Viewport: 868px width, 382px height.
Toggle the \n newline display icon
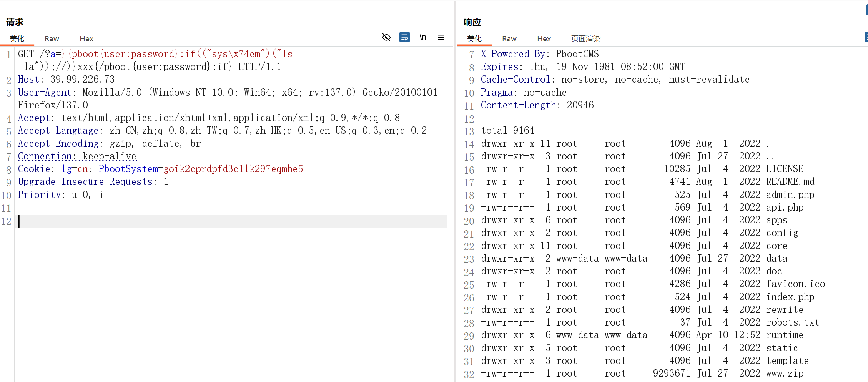(x=423, y=37)
